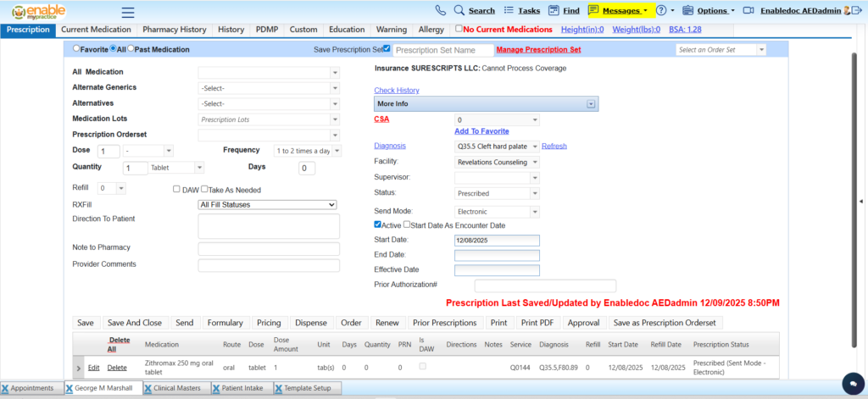Select the Favorite radio button
868x399 pixels.
[x=77, y=49]
